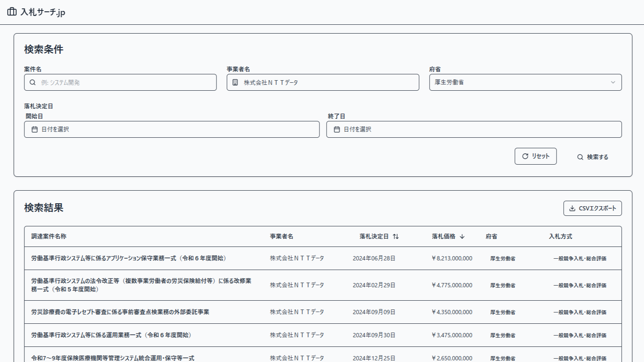The height and width of the screenshot is (362, 644).
Task: Open the 開始日 date picker
Action: tap(172, 129)
